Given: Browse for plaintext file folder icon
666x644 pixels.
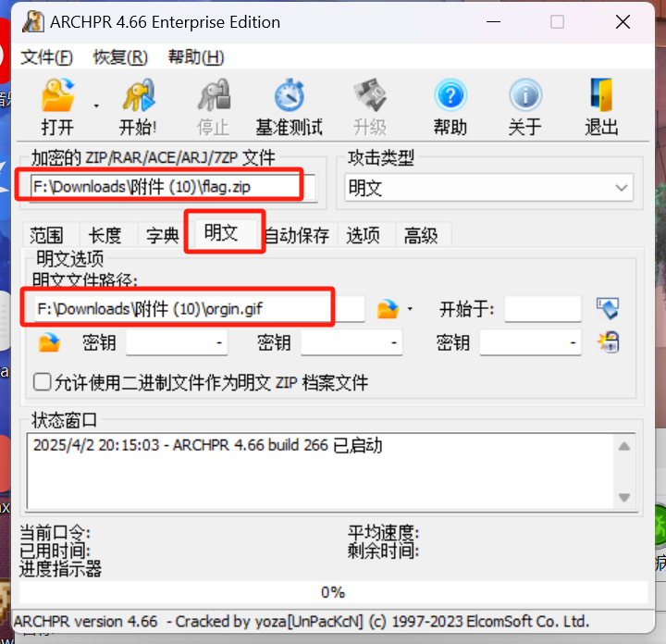Looking at the screenshot, I should pos(388,309).
